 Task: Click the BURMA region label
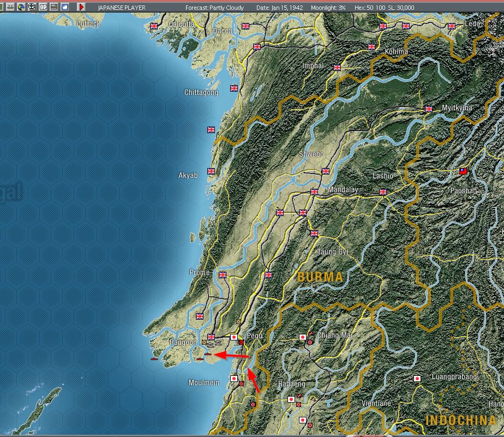click(x=320, y=277)
